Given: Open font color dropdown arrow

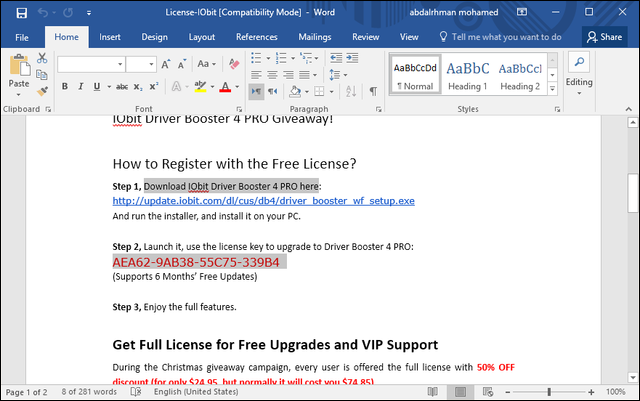Looking at the screenshot, I should click(237, 87).
